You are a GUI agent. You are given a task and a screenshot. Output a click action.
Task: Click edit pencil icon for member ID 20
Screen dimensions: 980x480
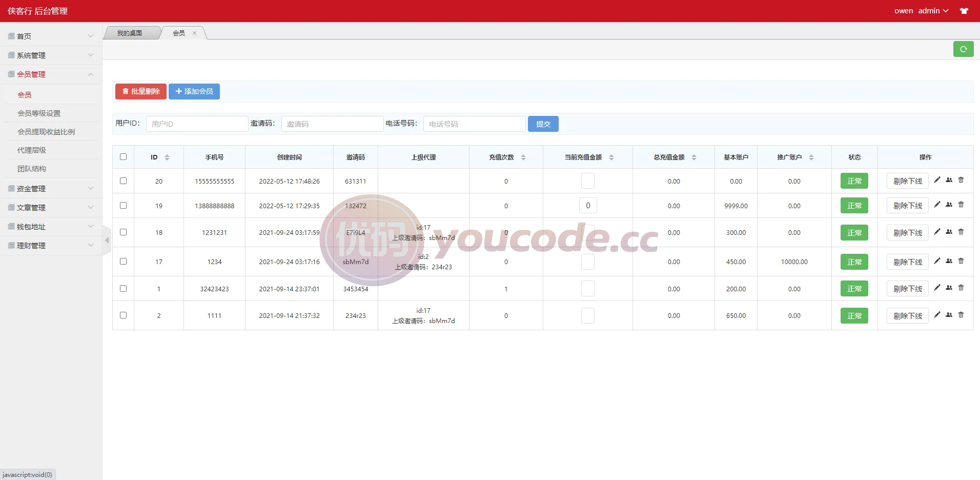pos(937,180)
